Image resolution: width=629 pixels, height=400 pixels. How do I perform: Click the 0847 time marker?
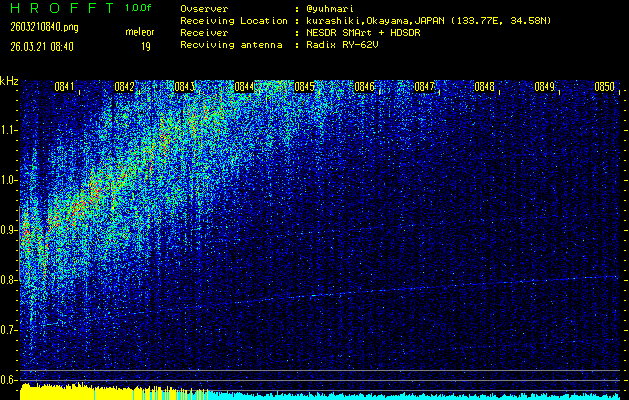pos(424,87)
